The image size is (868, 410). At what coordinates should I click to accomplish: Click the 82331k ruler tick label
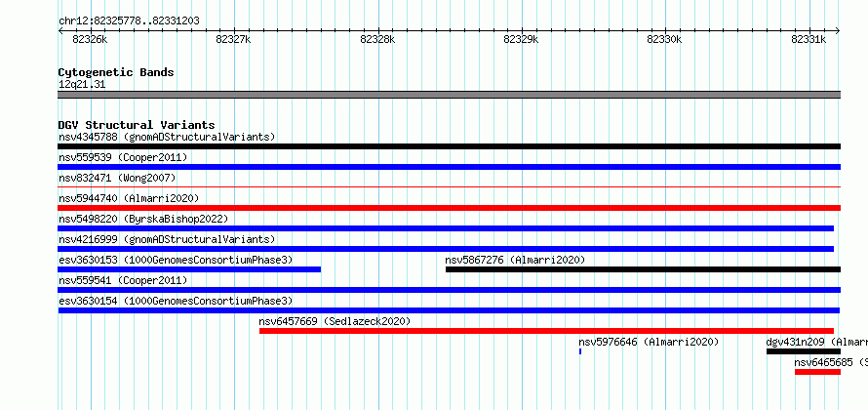[809, 39]
